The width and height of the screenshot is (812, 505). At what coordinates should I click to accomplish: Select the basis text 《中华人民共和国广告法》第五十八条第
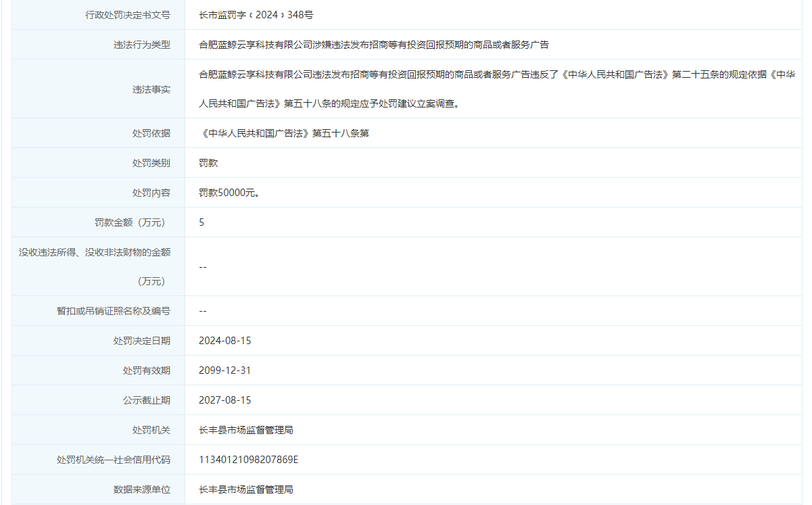(x=284, y=133)
